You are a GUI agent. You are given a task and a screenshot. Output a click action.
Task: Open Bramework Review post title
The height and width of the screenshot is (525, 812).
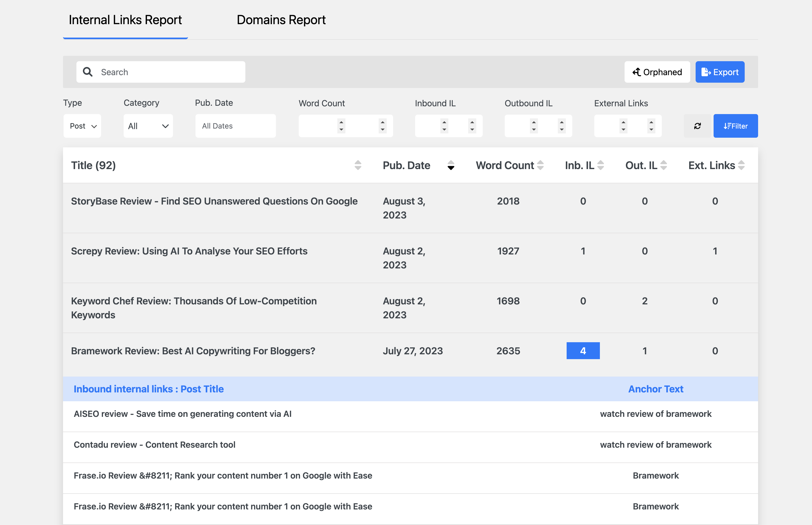193,351
